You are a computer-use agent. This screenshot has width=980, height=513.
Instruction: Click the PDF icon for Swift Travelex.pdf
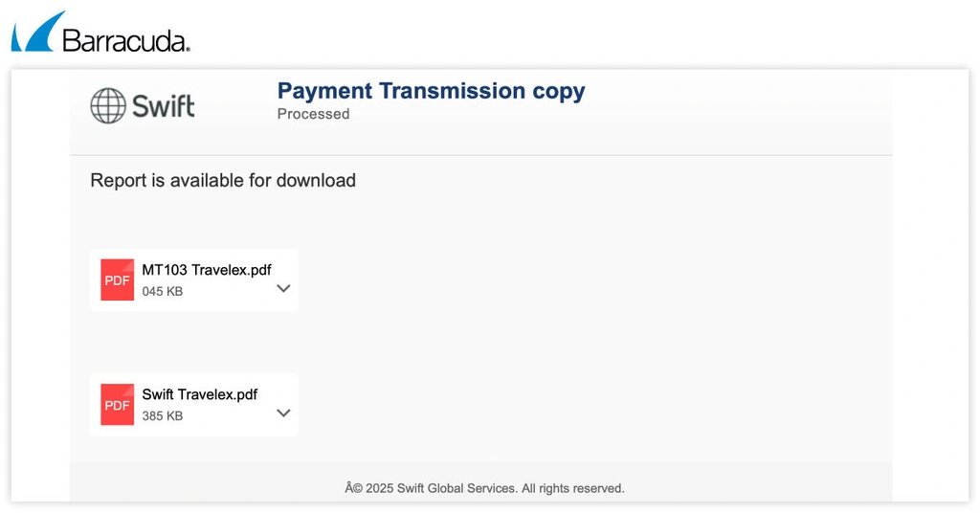point(118,405)
